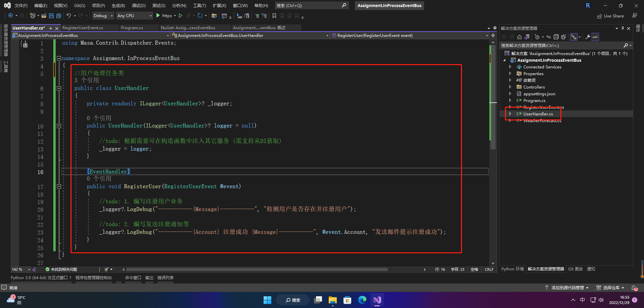The height and width of the screenshot is (308, 644).
Task: Expand the Properties node
Action: (x=510, y=74)
